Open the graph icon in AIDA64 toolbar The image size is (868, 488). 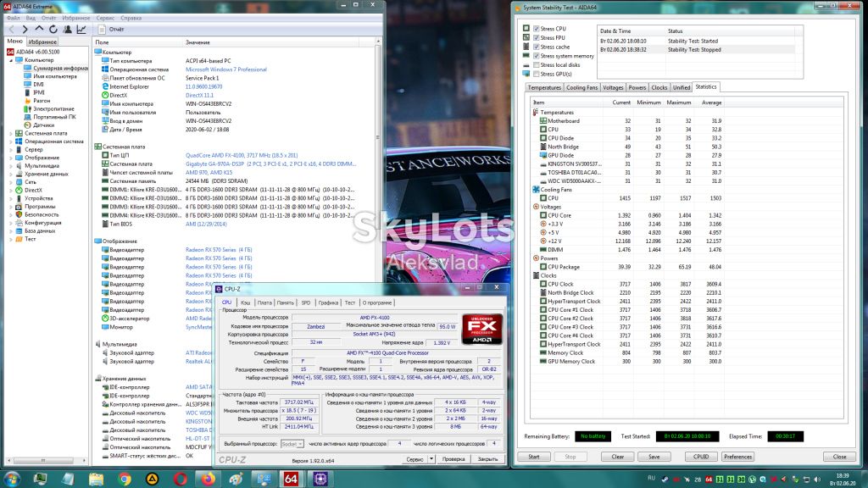pos(81,30)
